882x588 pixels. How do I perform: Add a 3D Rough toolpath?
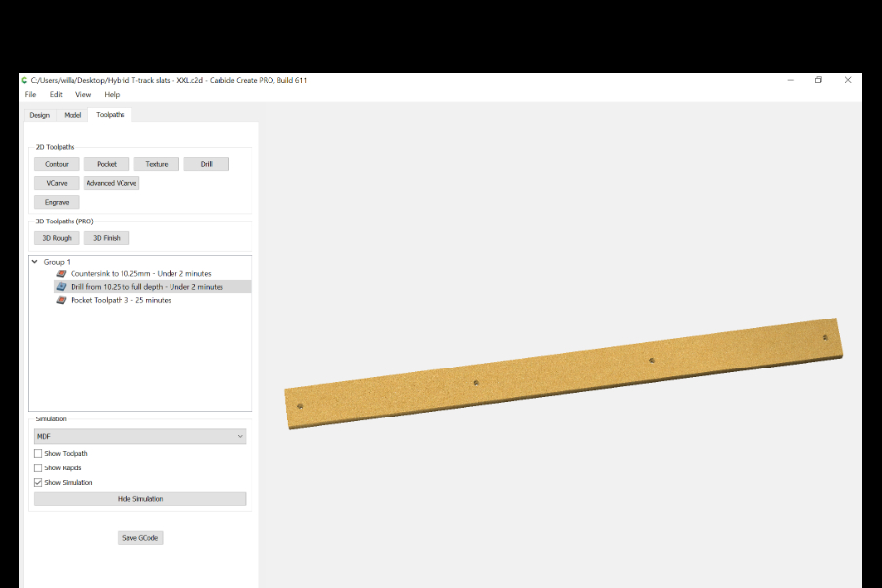(x=57, y=238)
